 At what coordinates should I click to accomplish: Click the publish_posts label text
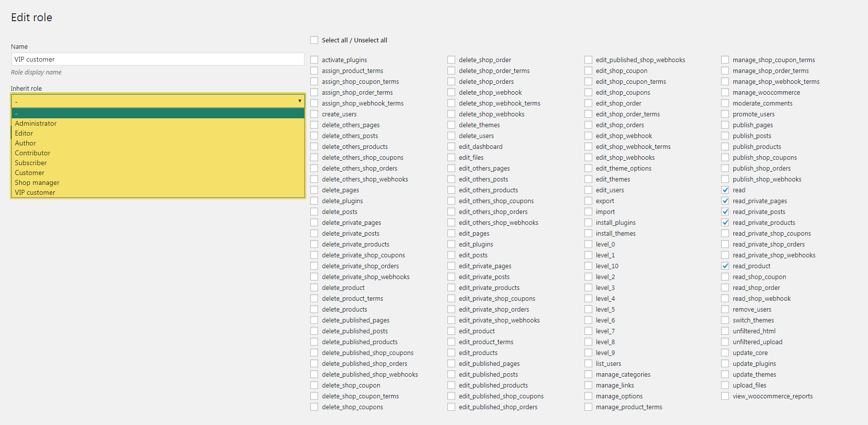[752, 136]
